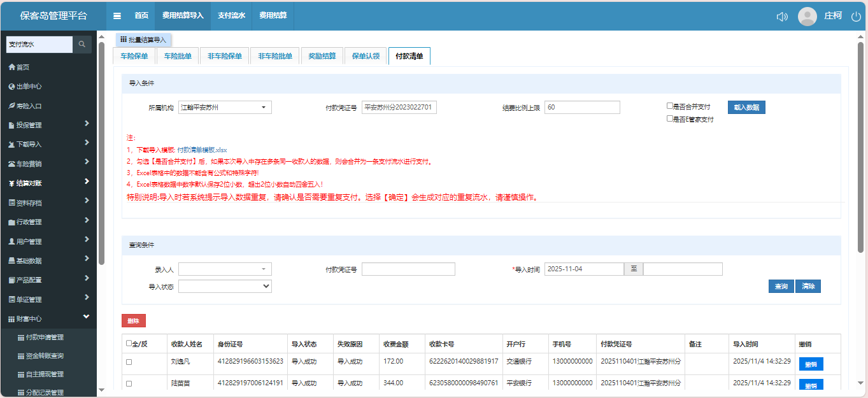
Task: Click the page vertical scrollbar
Action: click(x=860, y=146)
